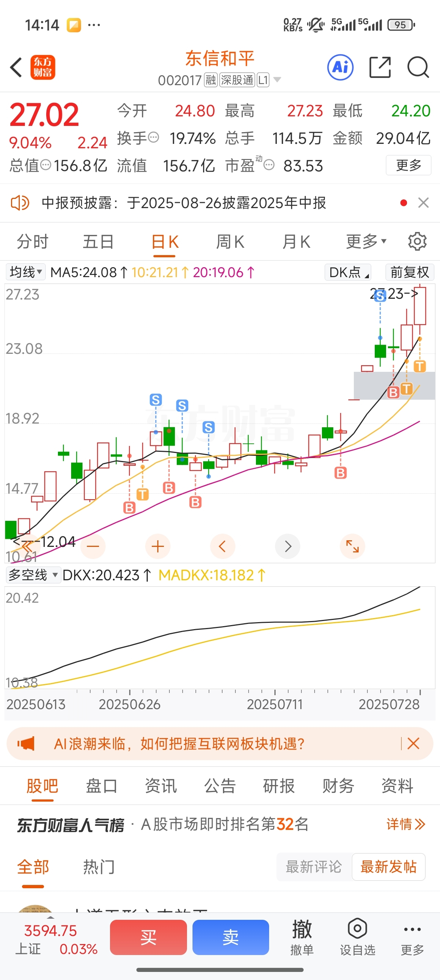Toggle DK点 markers option
Screen dimensions: 440x980
tap(348, 272)
